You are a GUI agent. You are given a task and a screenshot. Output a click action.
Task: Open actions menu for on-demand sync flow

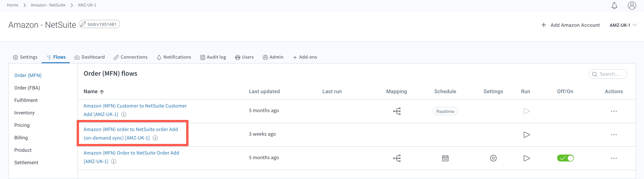614,135
